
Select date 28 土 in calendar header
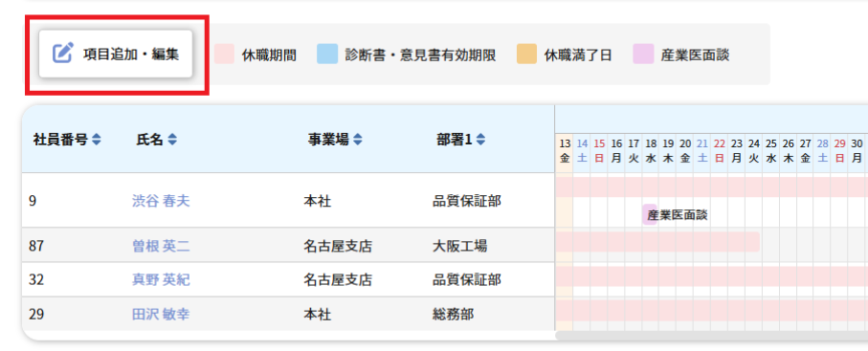(823, 150)
